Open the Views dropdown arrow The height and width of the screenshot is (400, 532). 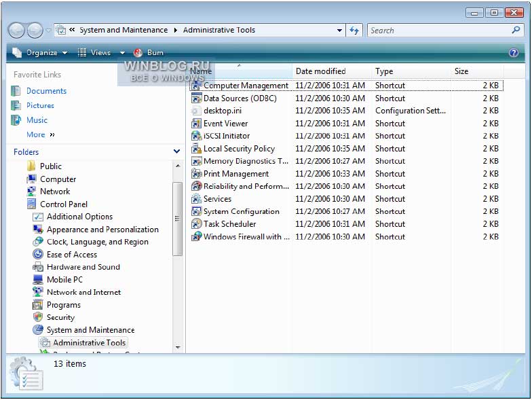click(122, 53)
